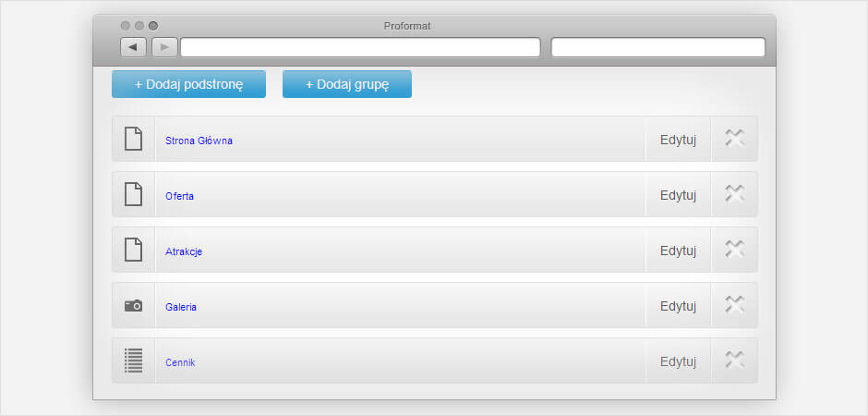Go forward with the browser forward arrow
The width and height of the screenshot is (868, 416).
point(164,47)
